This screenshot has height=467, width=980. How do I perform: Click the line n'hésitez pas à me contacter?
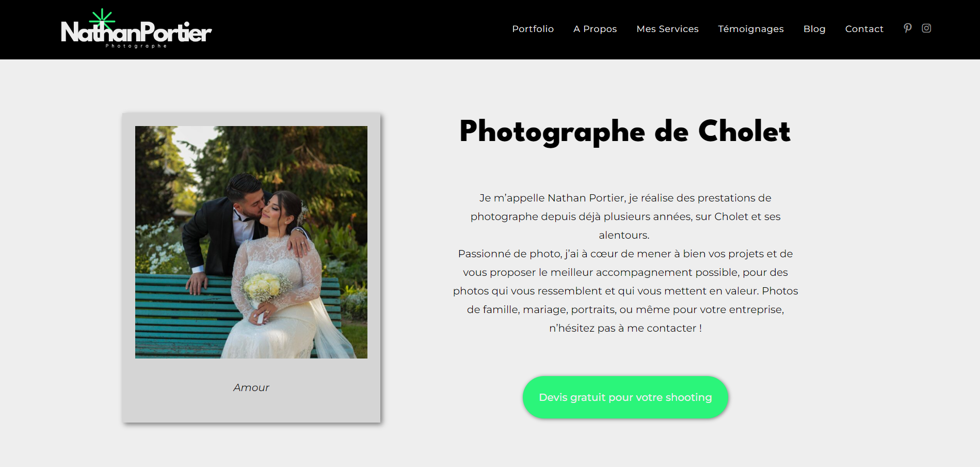click(x=625, y=328)
